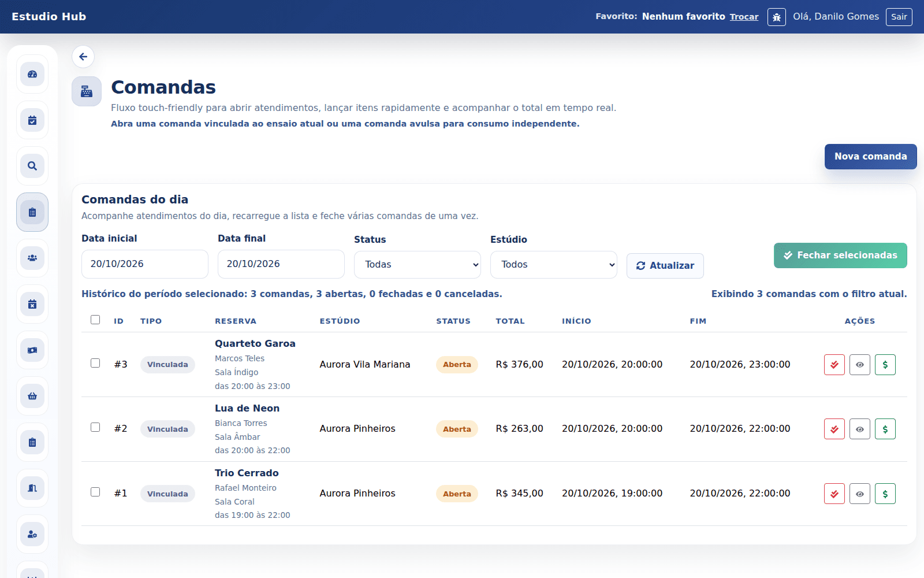Open the magnifier search sidebar icon
Viewport: 924px width, 578px height.
point(32,166)
